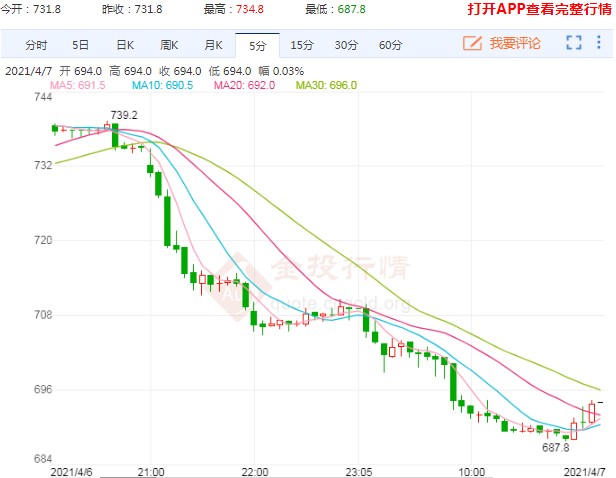Click the 昨收：731.8 value
The height and width of the screenshot is (478, 616).
tap(132, 9)
